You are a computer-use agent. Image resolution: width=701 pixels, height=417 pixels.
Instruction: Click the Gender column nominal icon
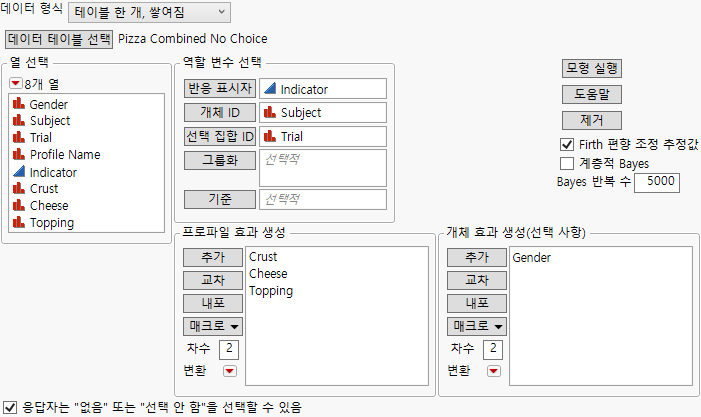(19, 104)
